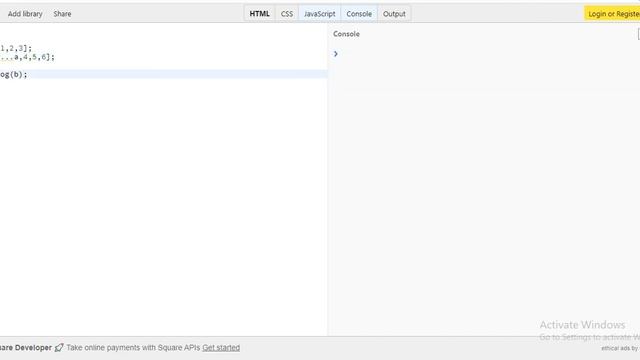
Task: Toggle the Output panel tab
Action: [394, 13]
